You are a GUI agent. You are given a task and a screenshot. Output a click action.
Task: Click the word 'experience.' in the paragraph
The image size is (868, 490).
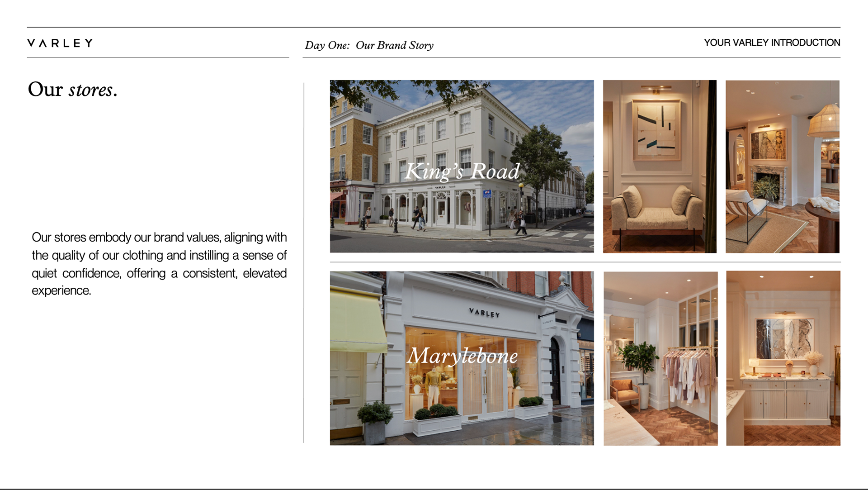[61, 290]
